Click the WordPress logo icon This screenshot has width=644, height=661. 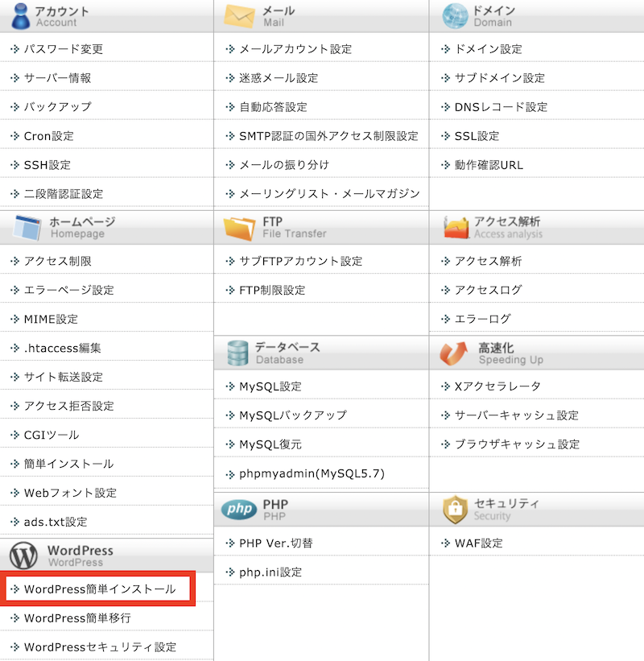[x=23, y=556]
